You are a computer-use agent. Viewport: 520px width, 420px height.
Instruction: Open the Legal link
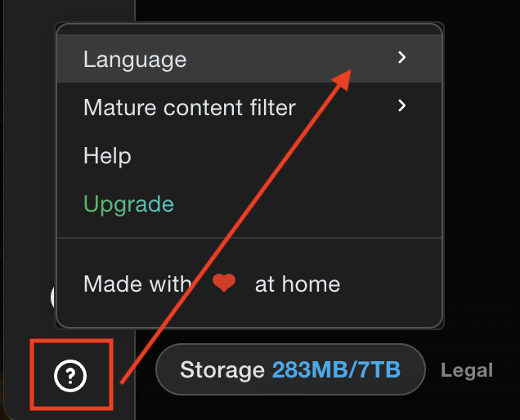click(x=467, y=370)
